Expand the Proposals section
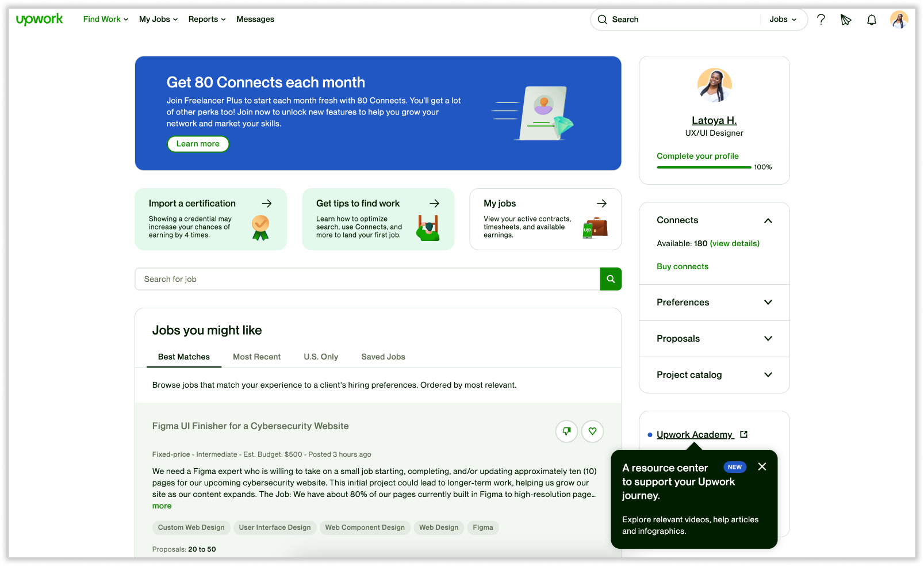Image resolution: width=924 pixels, height=566 pixels. click(768, 339)
